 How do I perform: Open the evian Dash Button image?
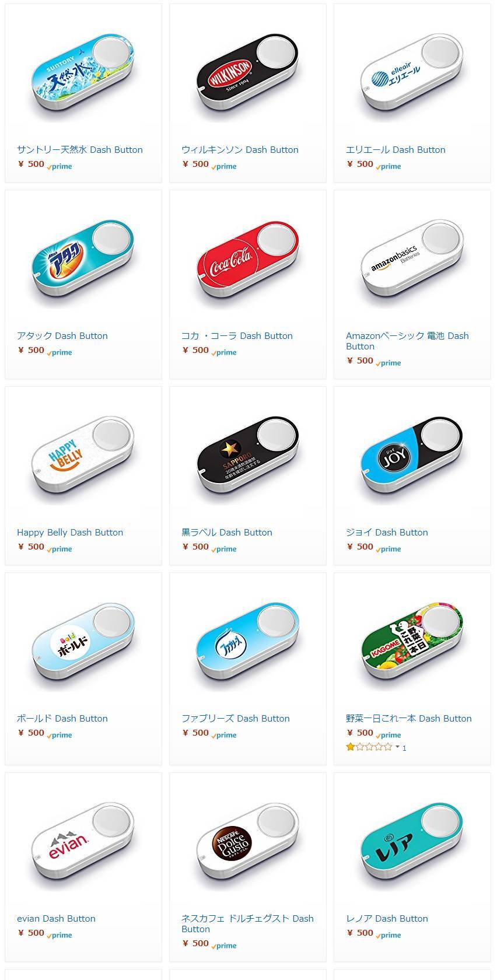[x=83, y=846]
